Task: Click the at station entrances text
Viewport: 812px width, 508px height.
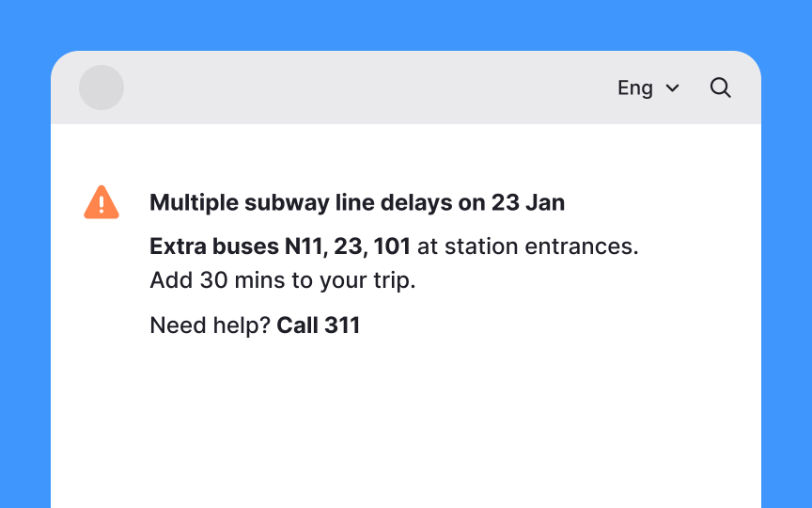Action: click(527, 246)
